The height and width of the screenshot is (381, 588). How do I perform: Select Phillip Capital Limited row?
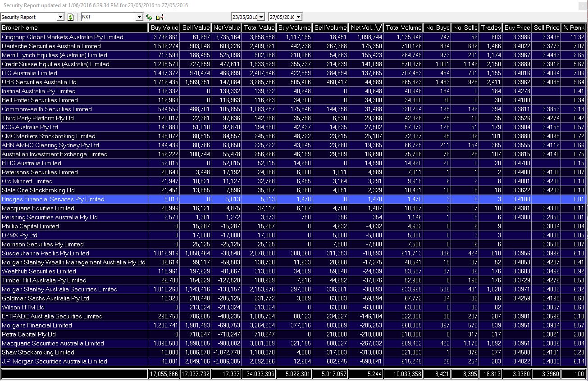(293, 226)
